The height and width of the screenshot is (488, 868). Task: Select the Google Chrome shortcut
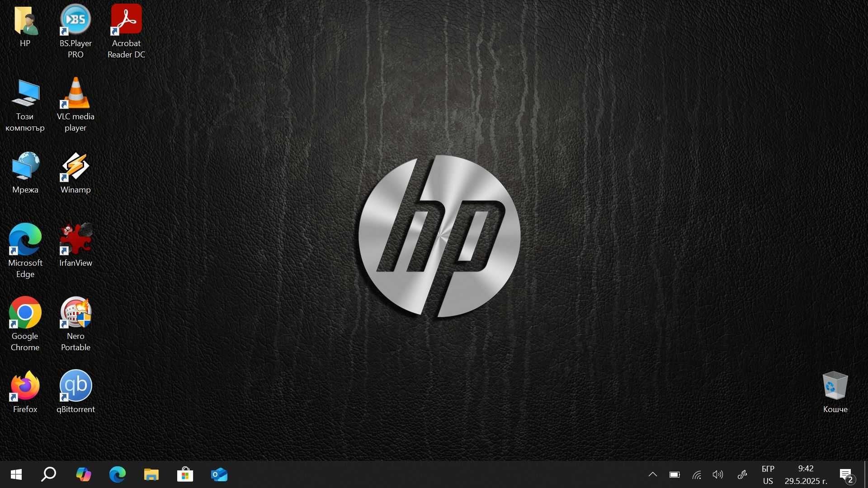coord(25,312)
